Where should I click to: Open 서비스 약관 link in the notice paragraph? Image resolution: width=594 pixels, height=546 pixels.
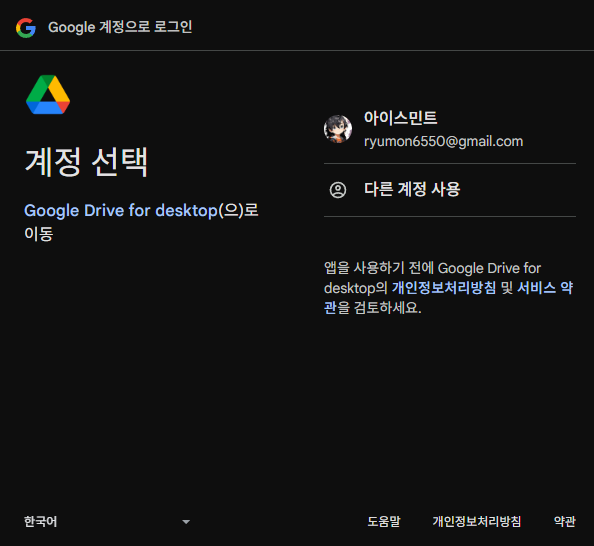(x=545, y=288)
